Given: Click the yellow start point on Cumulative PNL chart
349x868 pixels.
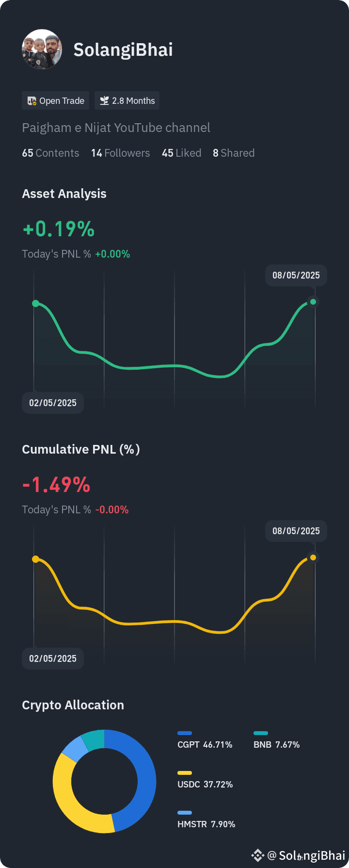Looking at the screenshot, I should pos(35,559).
